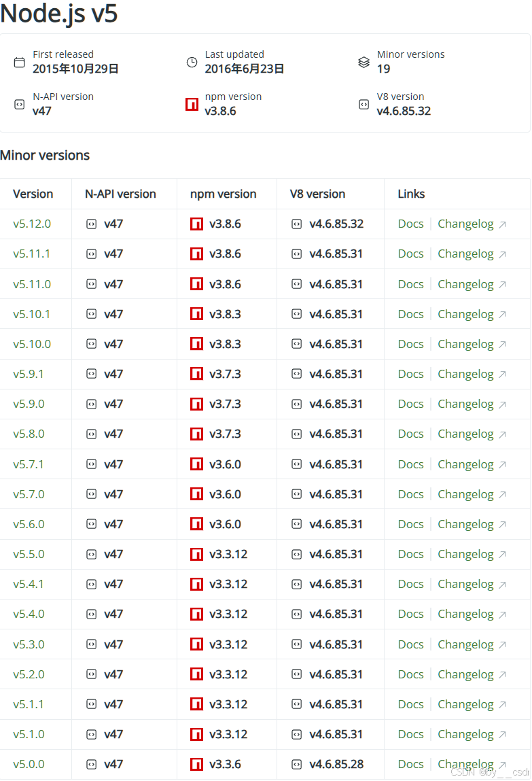The width and height of the screenshot is (532, 781).
Task: Open version v5.5.0 link
Action: (x=29, y=554)
